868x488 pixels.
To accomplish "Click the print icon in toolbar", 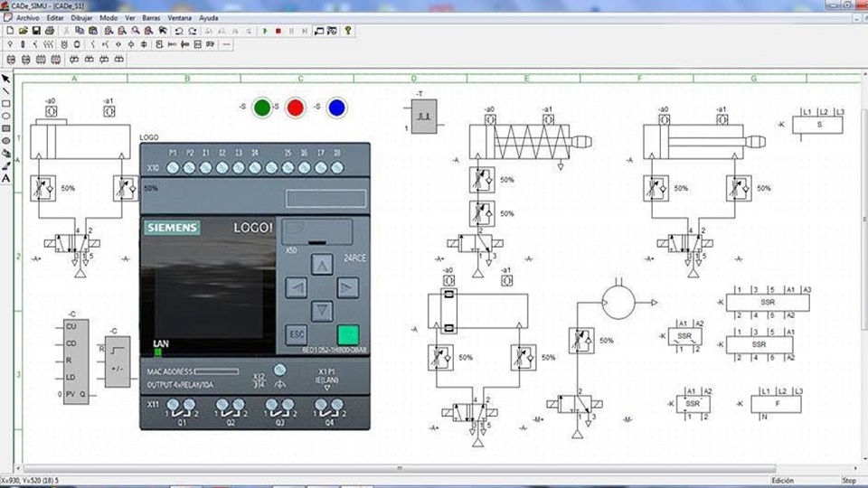I will click(50, 31).
